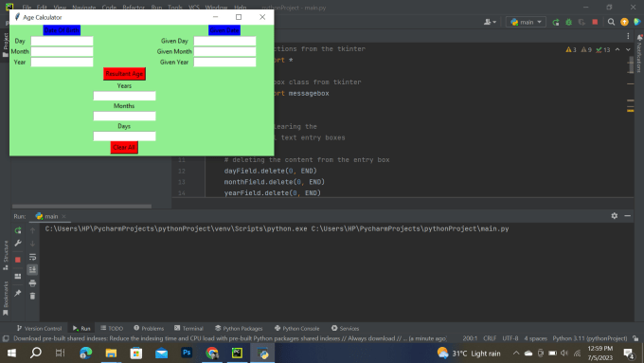Open Microsoft Edge from taskbar

pos(86,353)
